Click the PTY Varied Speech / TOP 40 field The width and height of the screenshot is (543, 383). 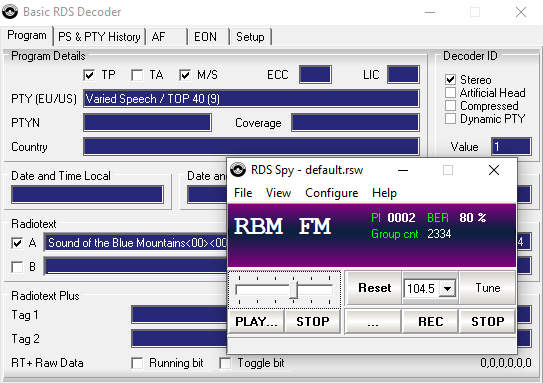(251, 99)
